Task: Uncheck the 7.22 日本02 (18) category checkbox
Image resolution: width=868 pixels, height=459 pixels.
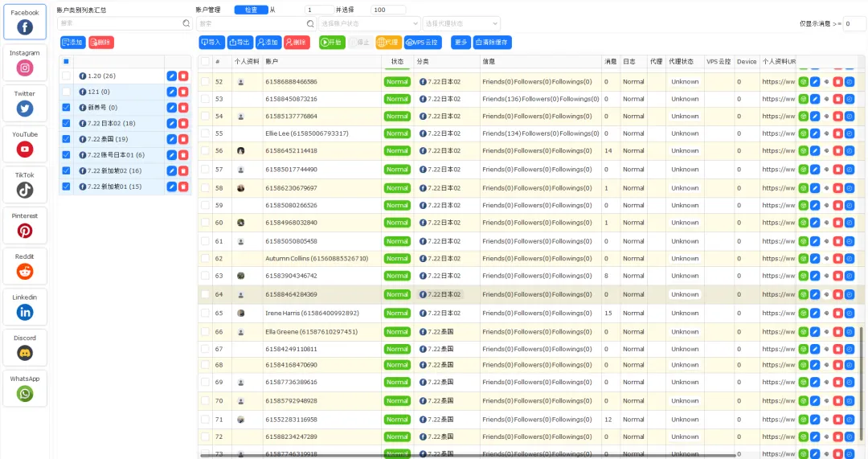Action: pyautogui.click(x=67, y=124)
